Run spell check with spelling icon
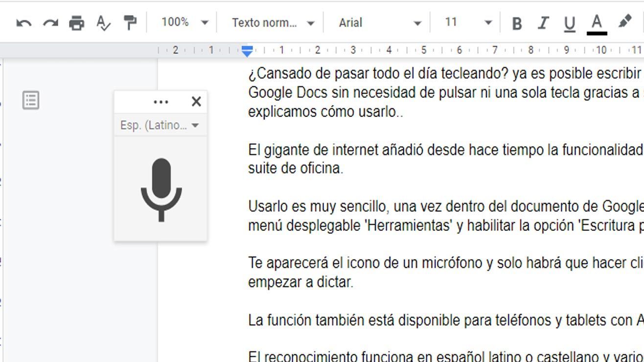 click(x=103, y=23)
